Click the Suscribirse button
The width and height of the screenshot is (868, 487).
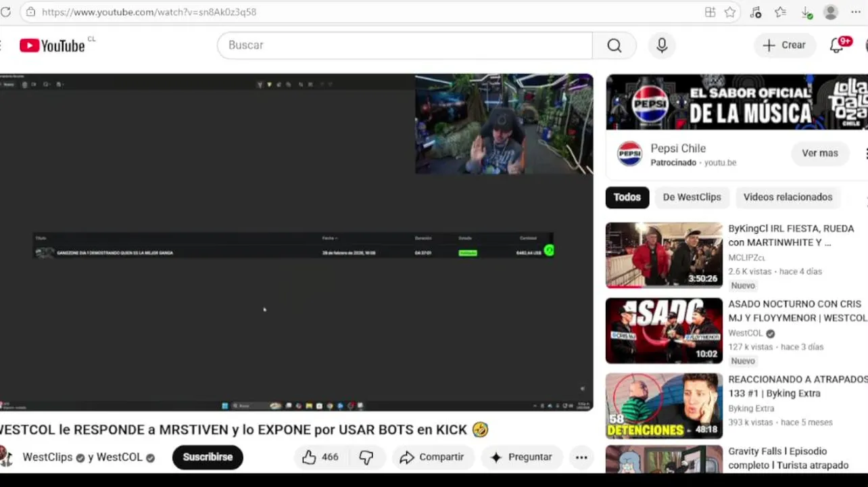pos(208,457)
